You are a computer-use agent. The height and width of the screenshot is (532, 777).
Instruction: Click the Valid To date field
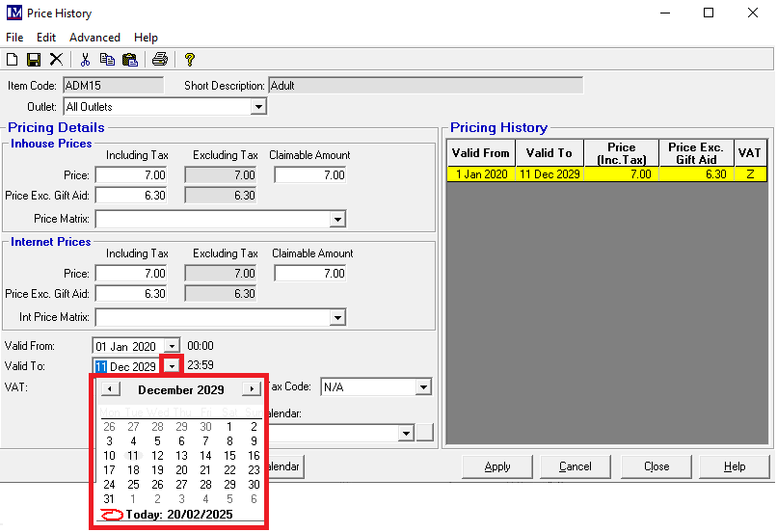126,366
